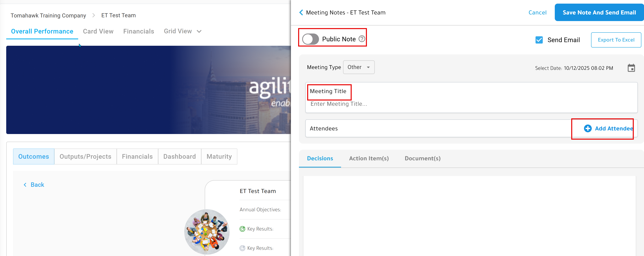This screenshot has width=644, height=256.
Task: Open the Maturity tab
Action: [219, 156]
